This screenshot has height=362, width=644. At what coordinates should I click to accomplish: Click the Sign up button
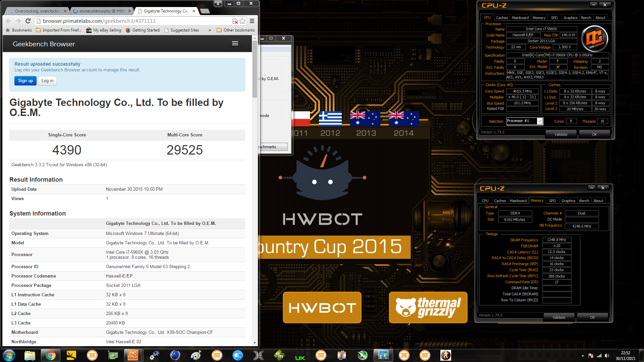coord(25,80)
